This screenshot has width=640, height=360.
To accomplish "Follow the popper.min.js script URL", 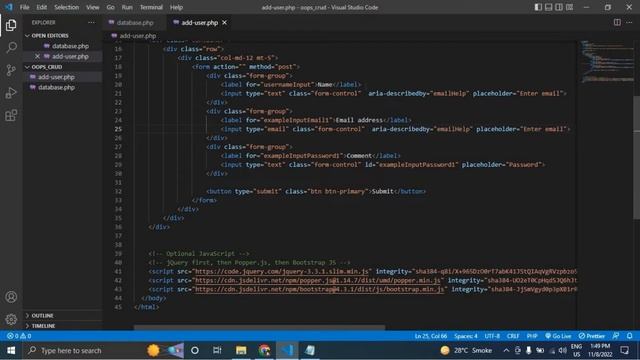I will [318, 280].
